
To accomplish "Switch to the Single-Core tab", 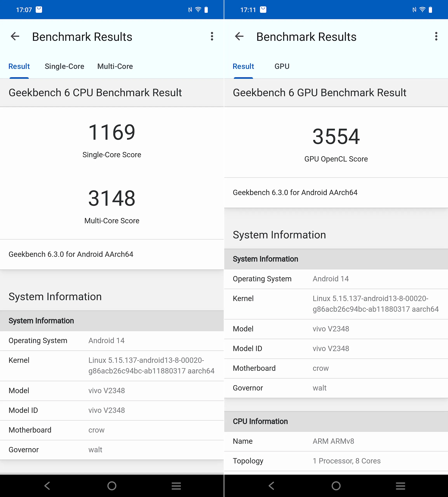I will click(64, 66).
